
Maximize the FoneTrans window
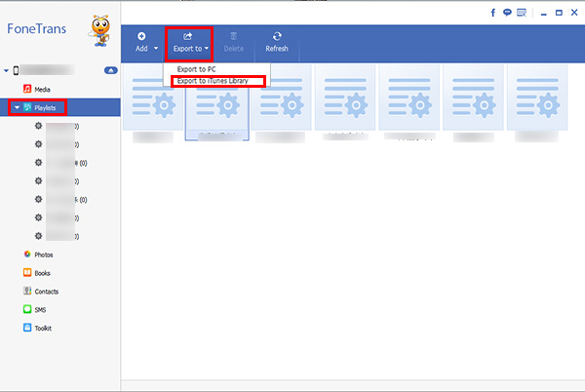click(559, 13)
